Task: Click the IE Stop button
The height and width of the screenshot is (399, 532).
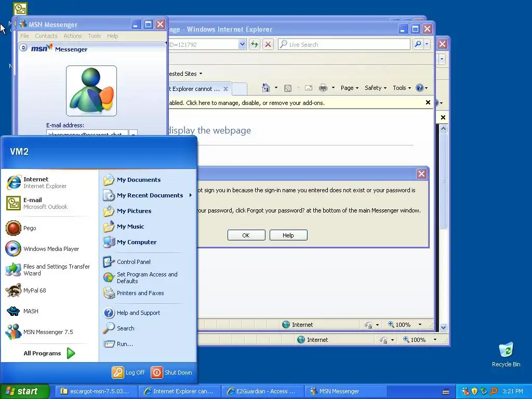Action: (268, 44)
